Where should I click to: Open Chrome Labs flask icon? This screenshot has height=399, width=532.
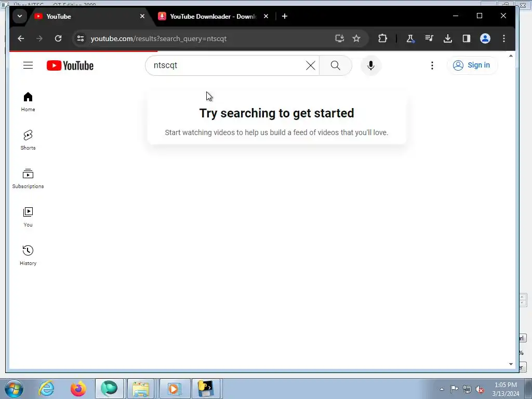pos(410,38)
